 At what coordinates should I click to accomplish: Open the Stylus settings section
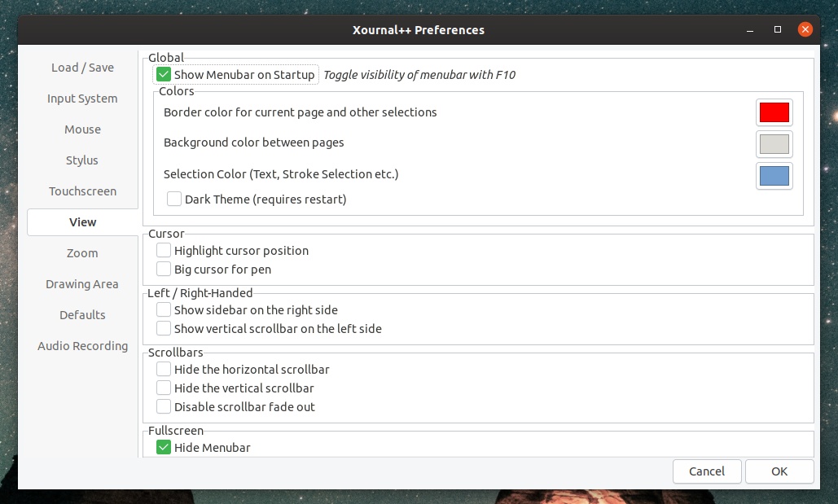click(82, 160)
